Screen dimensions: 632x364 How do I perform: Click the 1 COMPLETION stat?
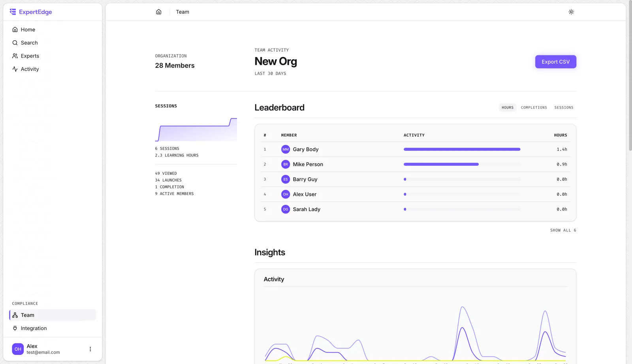[169, 187]
